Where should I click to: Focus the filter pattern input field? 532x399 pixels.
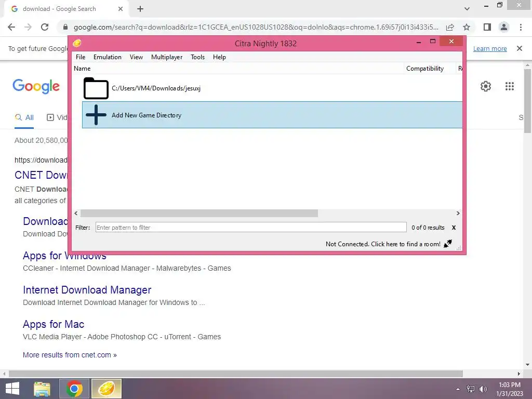[x=251, y=228]
